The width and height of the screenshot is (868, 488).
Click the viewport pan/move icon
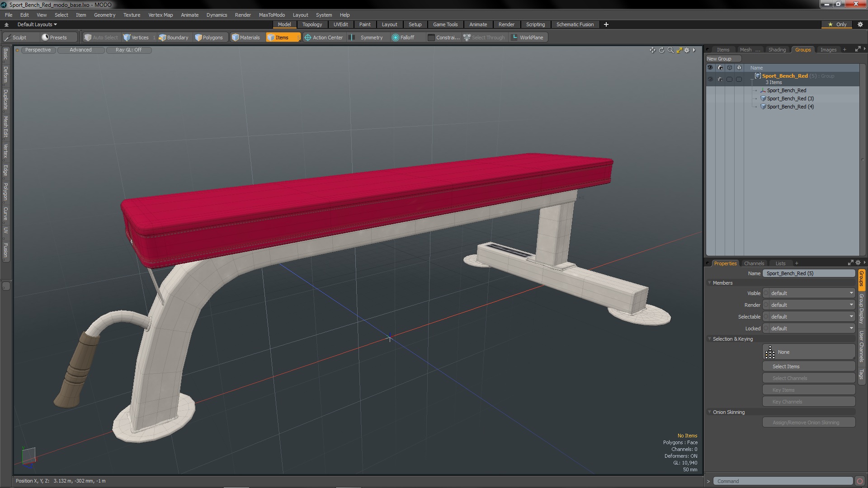(652, 50)
